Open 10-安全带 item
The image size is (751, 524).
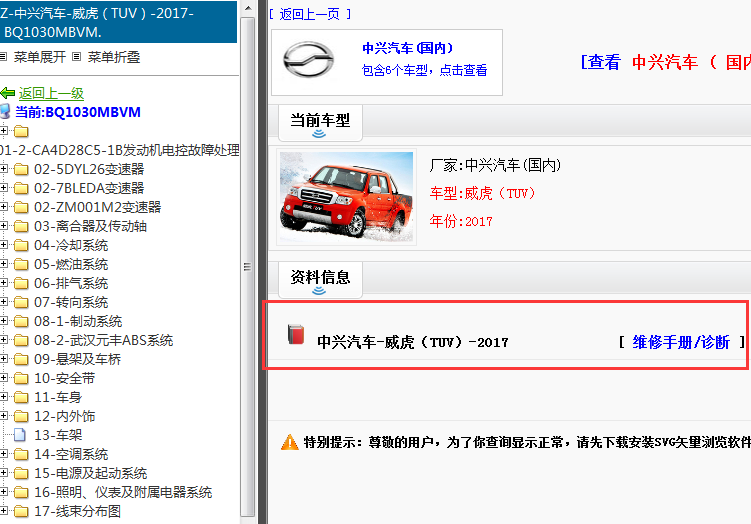(65, 378)
